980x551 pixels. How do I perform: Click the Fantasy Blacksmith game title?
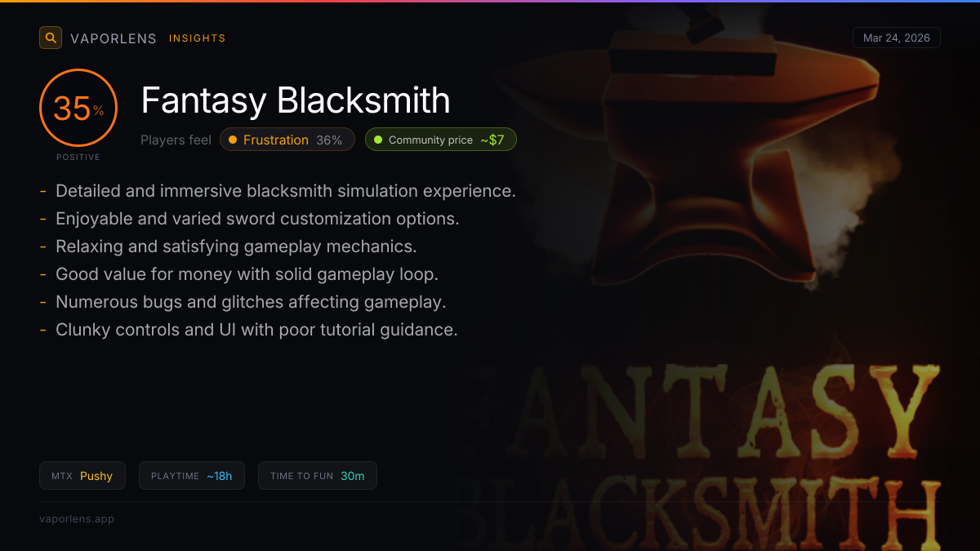(x=296, y=100)
